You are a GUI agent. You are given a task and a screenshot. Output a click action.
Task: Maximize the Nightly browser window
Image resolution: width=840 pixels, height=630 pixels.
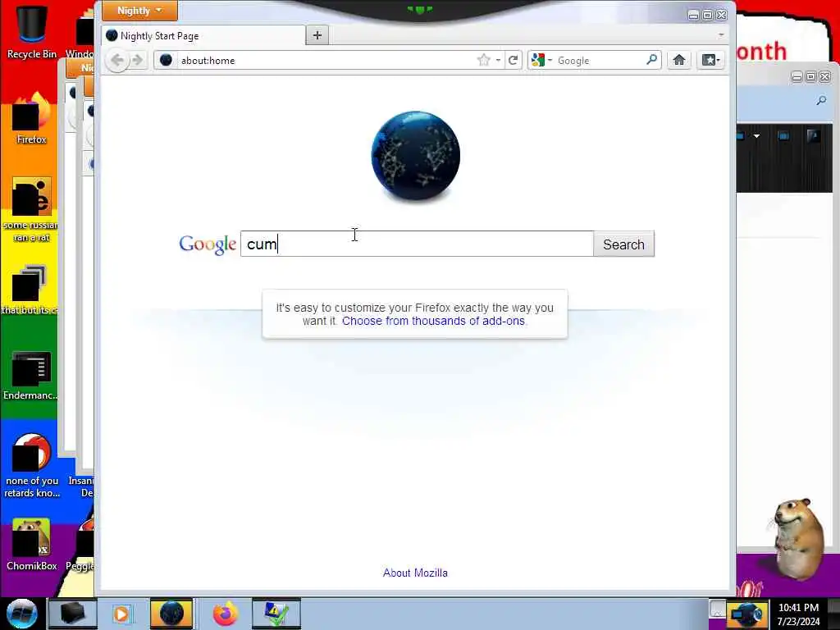(x=707, y=15)
